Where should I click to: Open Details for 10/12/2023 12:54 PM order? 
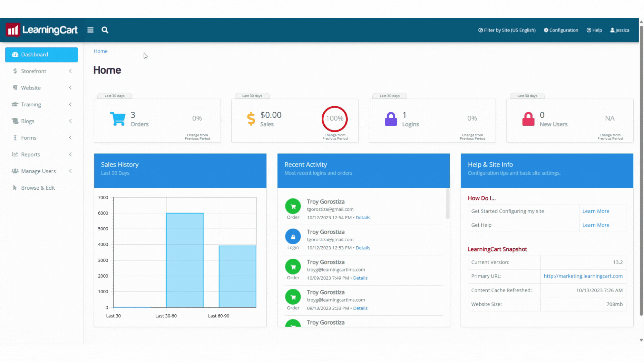pyautogui.click(x=363, y=218)
